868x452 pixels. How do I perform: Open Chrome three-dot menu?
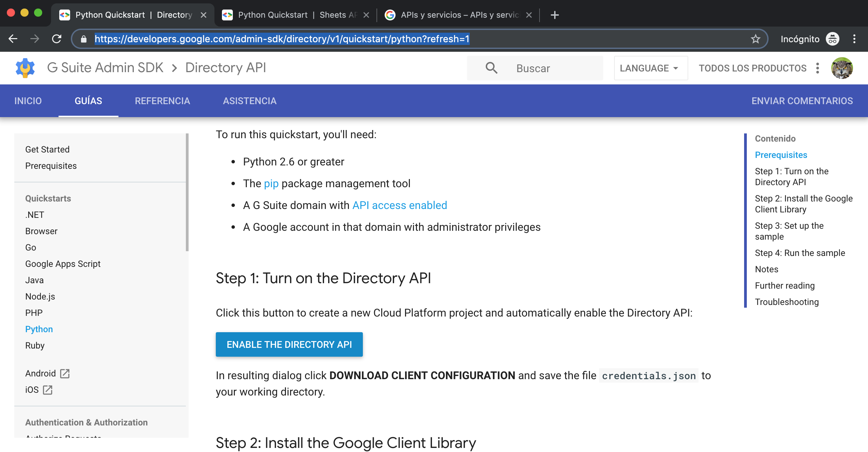coord(854,39)
